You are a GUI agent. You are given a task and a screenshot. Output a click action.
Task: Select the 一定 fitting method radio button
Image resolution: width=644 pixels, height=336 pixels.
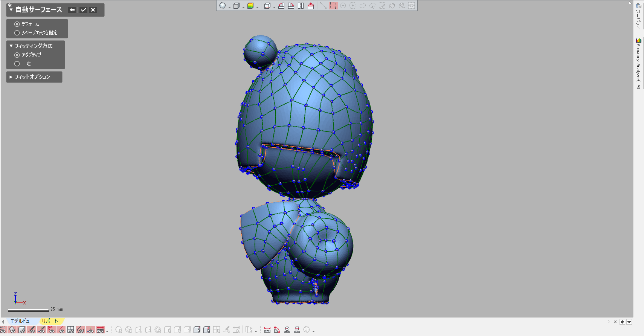click(x=17, y=64)
